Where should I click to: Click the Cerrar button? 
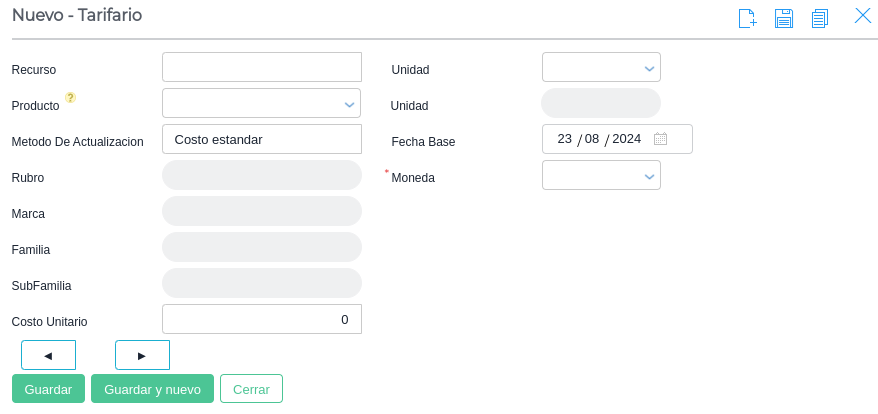point(251,389)
